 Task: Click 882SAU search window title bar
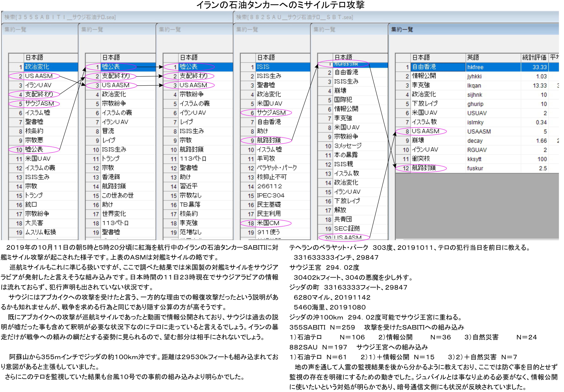pos(295,17)
